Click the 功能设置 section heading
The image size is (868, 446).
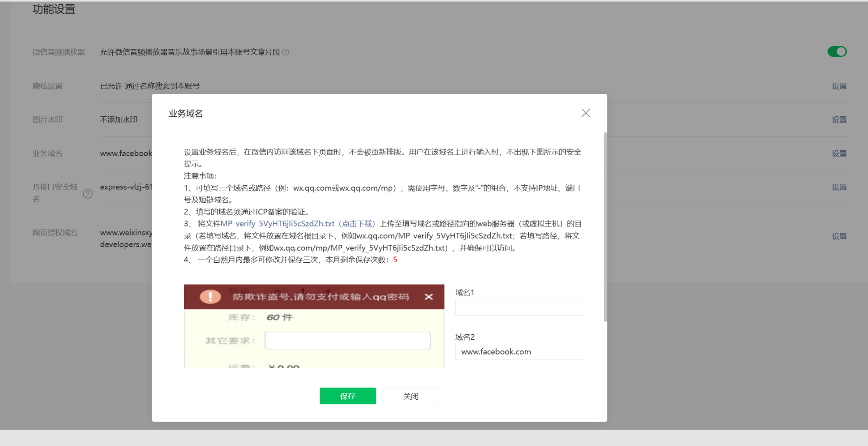[54, 9]
